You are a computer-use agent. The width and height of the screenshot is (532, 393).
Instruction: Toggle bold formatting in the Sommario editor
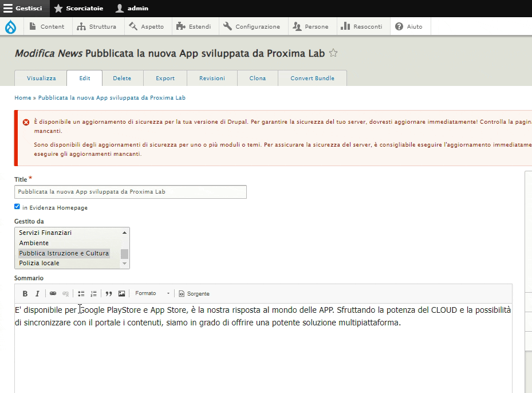point(25,294)
